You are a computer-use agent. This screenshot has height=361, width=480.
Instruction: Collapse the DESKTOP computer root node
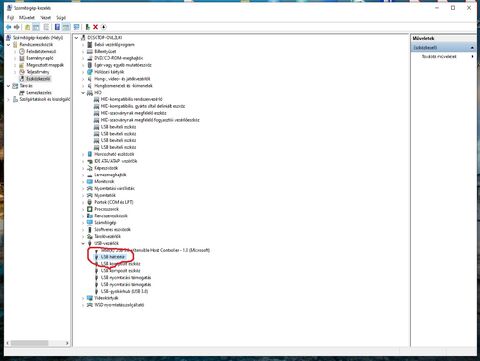click(76, 38)
